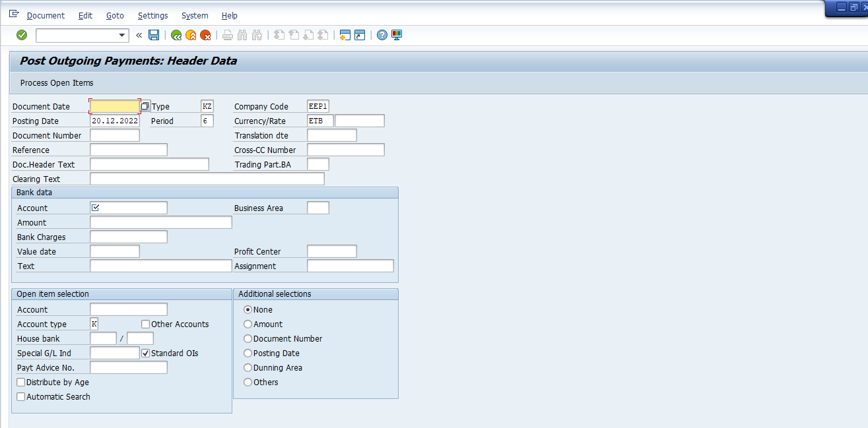The width and height of the screenshot is (868, 428).
Task: Click the Reference input field
Action: (129, 150)
